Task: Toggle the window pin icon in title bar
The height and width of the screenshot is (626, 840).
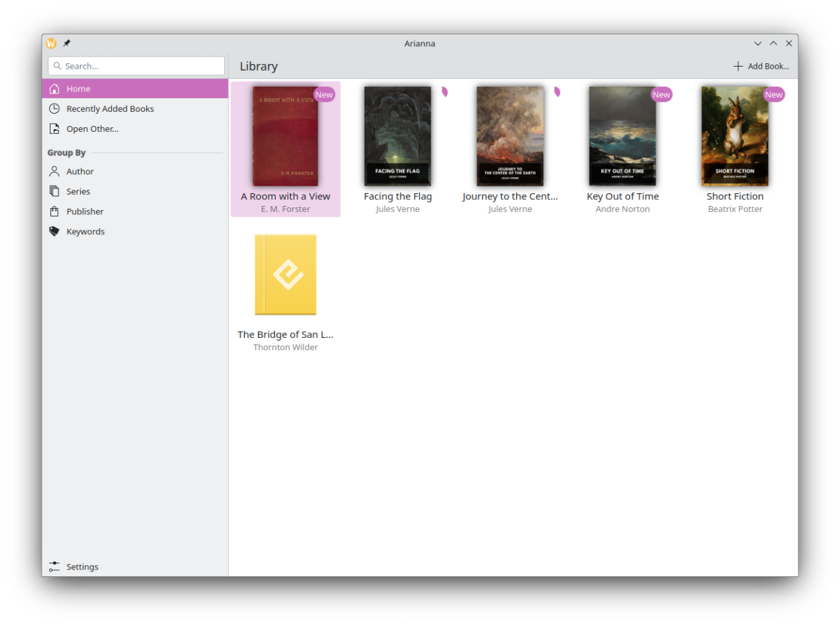Action: click(x=67, y=44)
